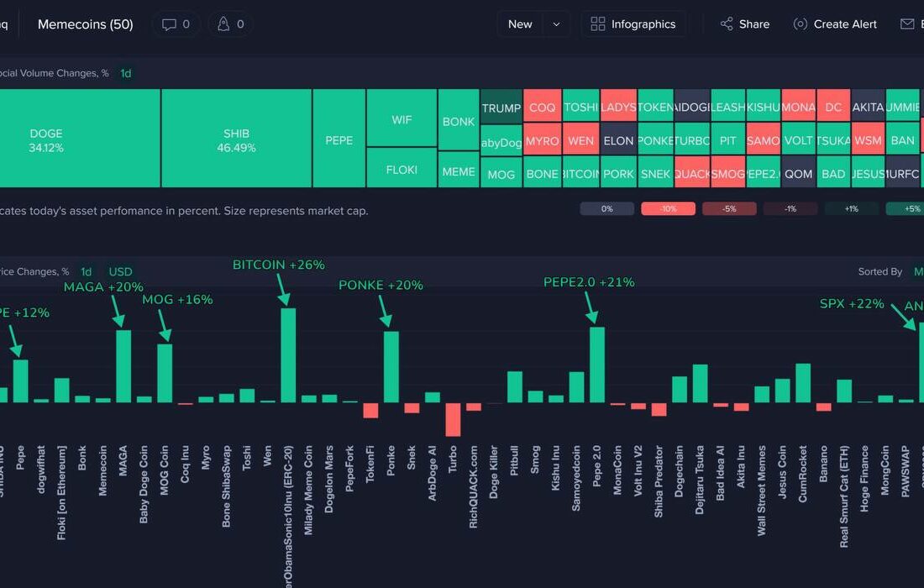Image resolution: width=924 pixels, height=588 pixels.
Task: Click the tall green bar above MAGA label
Action: tap(123, 366)
